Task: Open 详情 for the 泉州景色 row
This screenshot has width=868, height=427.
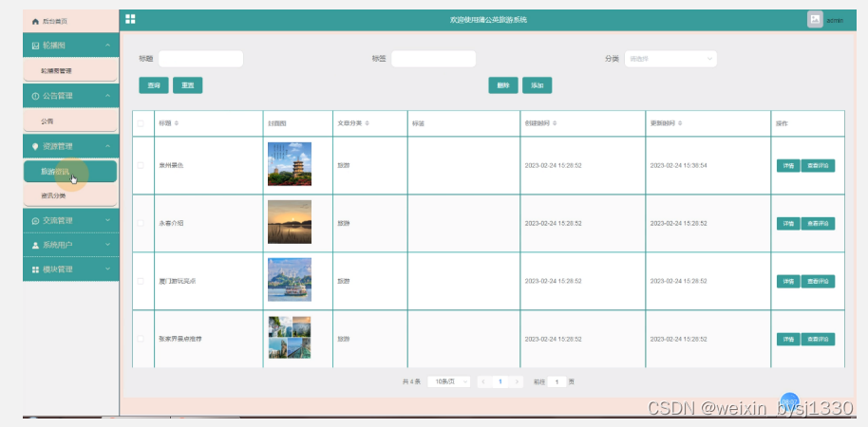Action: click(788, 166)
